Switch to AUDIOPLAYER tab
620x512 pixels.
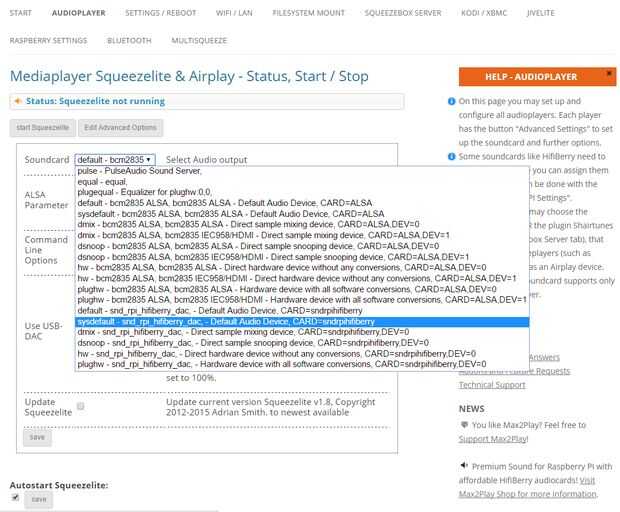(79, 13)
